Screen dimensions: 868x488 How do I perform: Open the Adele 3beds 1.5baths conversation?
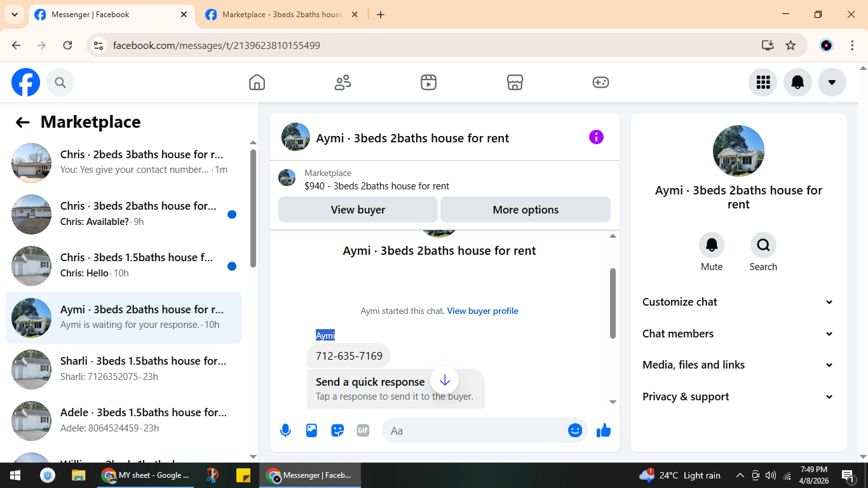pyautogui.click(x=124, y=421)
